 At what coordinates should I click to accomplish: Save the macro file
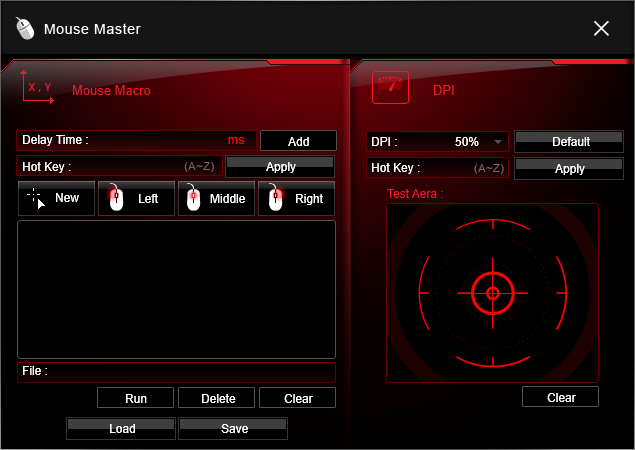[233, 429]
